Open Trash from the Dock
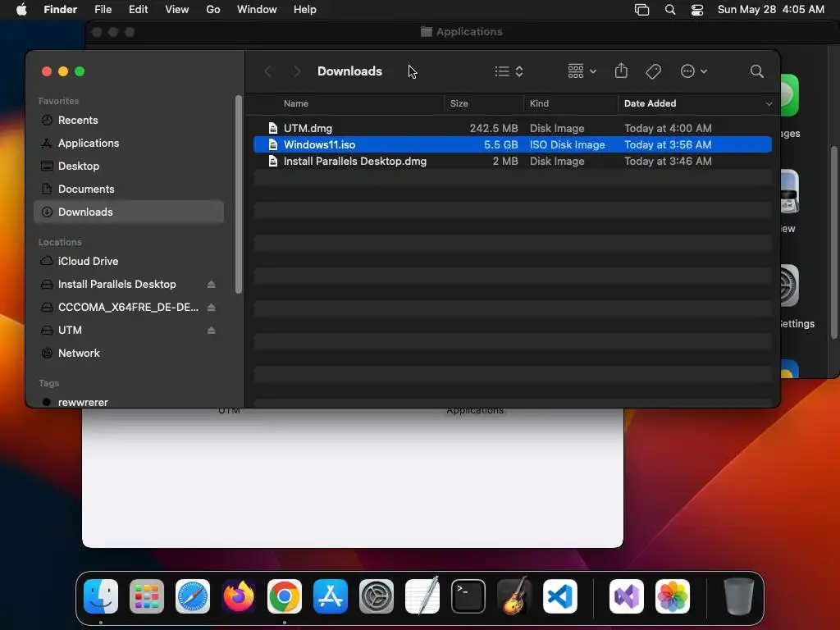This screenshot has width=840, height=630. [739, 596]
